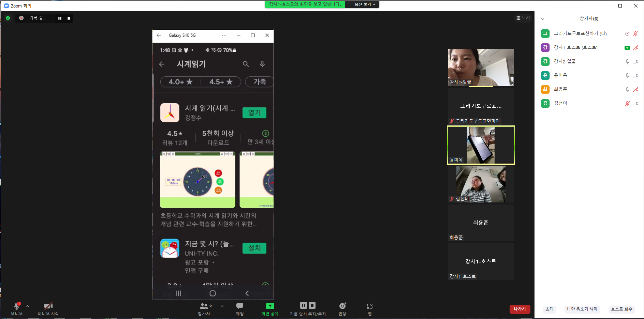The image size is (644, 319).
Task: Toggle the 참가자 participants panel button
Action: click(x=204, y=308)
